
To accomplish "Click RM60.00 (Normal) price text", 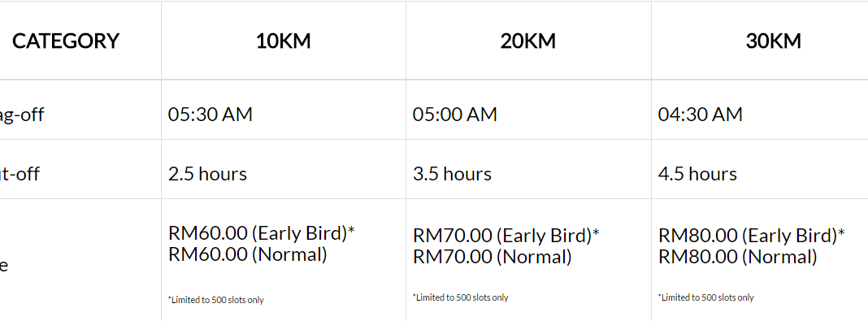I will tap(247, 254).
